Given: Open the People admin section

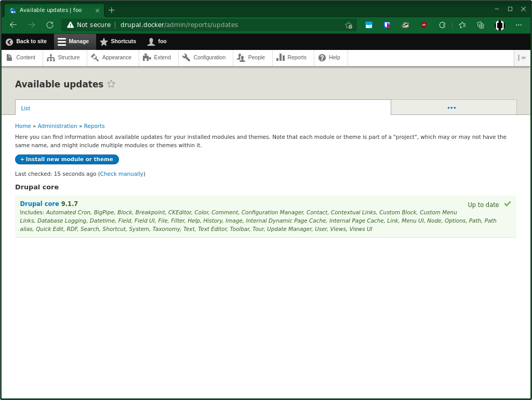Looking at the screenshot, I should [x=252, y=58].
